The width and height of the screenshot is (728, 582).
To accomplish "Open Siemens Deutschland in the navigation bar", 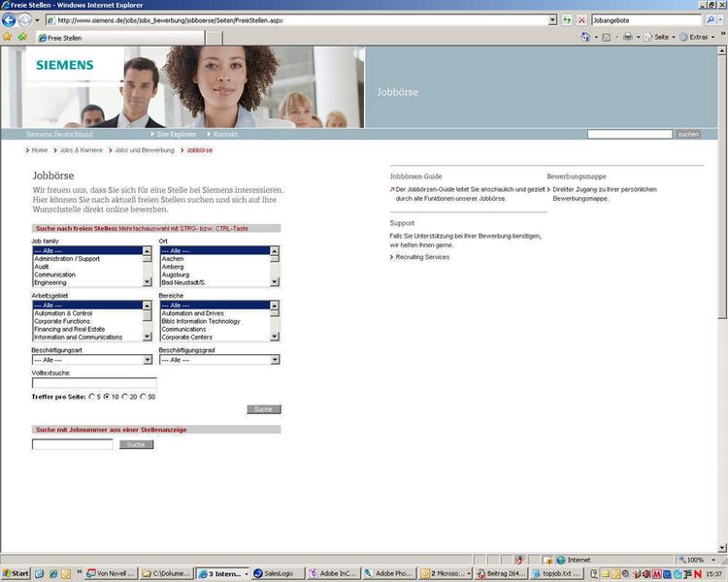I will pyautogui.click(x=59, y=134).
